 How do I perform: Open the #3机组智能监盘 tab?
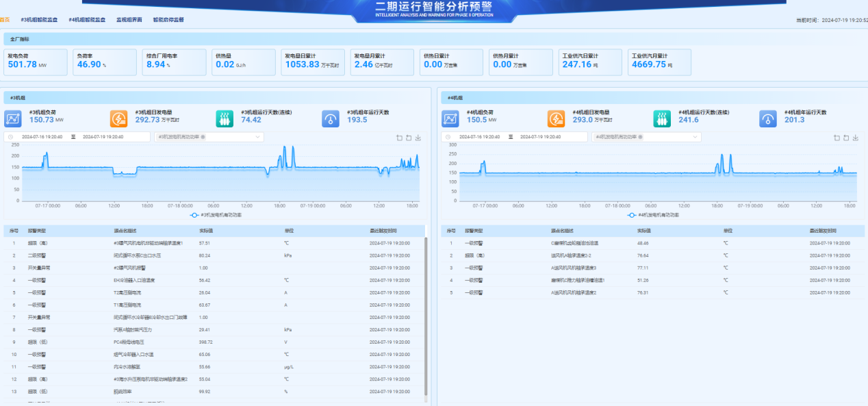click(40, 20)
